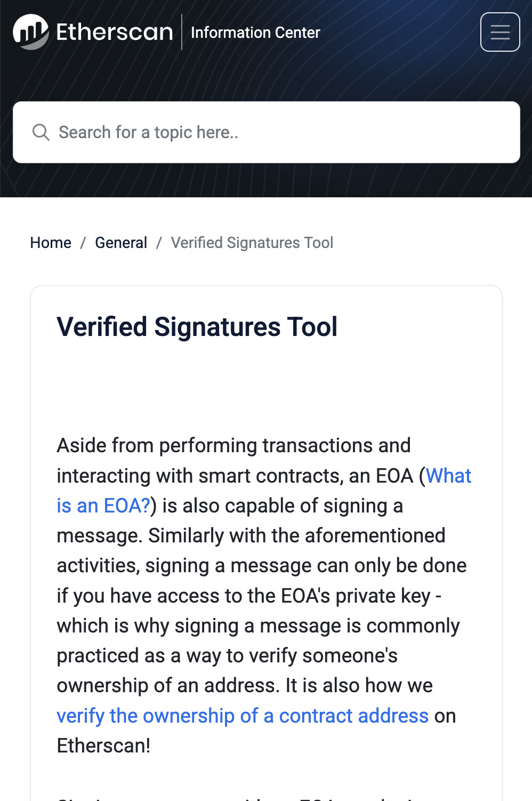Click the "Information Center" header label

(255, 33)
